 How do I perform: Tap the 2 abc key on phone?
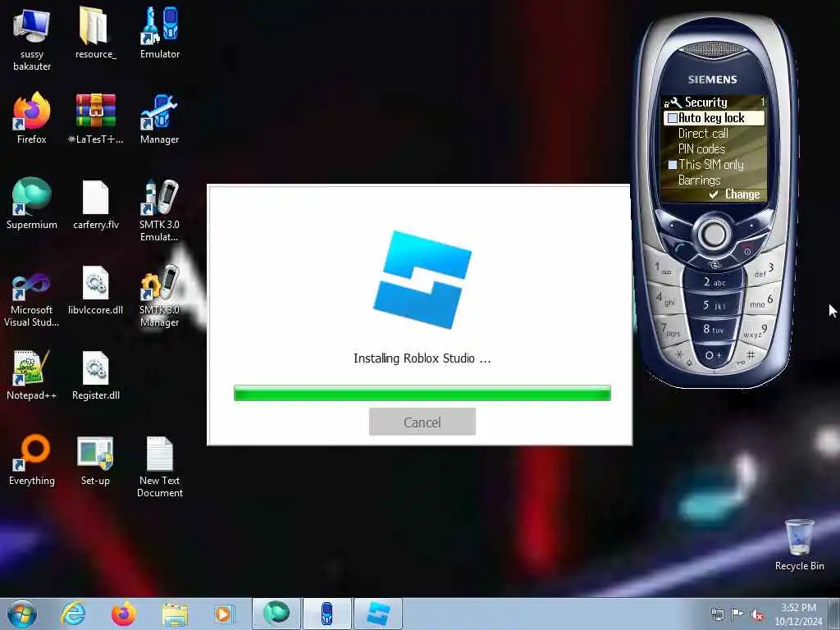tap(713, 282)
